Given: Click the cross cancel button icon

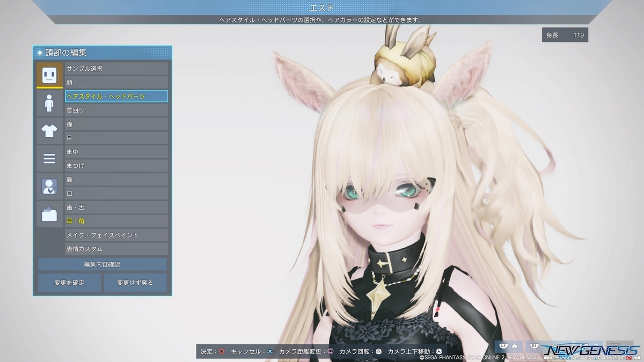Looking at the screenshot, I should click(x=270, y=351).
